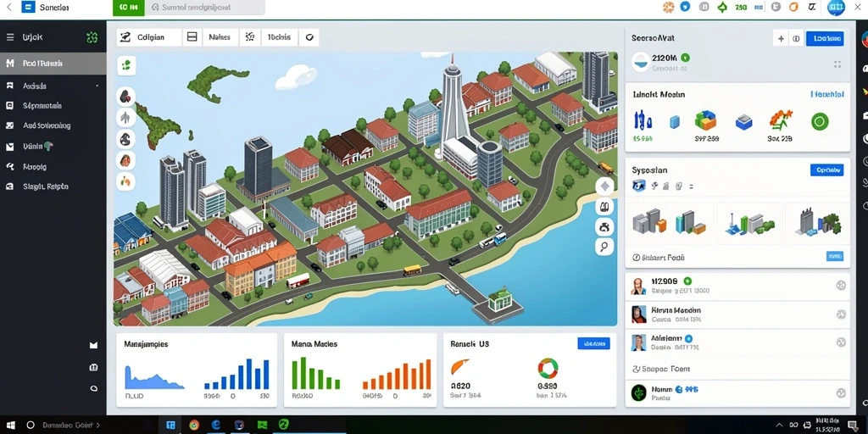Screen dimensions: 868x434
Task: Click the search field in top bar
Action: 206,8
